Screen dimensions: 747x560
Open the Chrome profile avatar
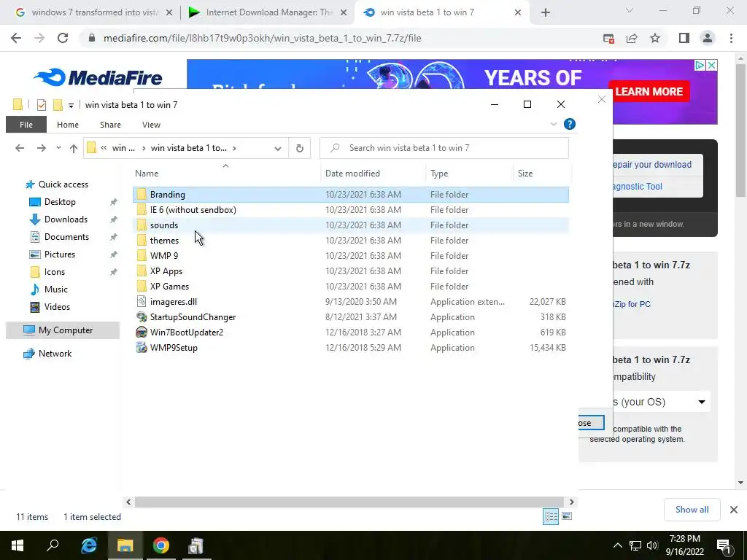708,38
